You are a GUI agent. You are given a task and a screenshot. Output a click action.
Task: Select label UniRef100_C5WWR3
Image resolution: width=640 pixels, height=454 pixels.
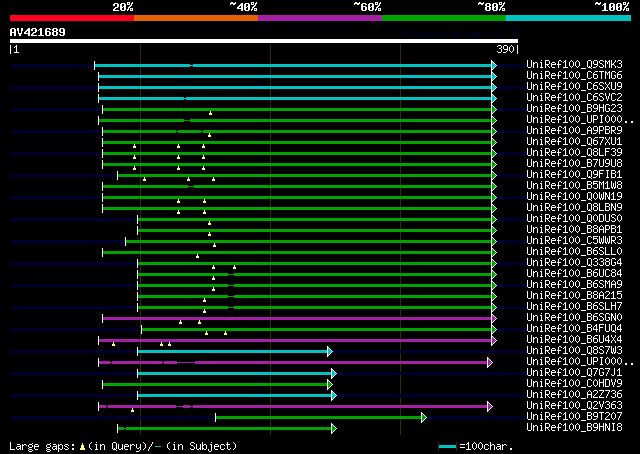574,240
